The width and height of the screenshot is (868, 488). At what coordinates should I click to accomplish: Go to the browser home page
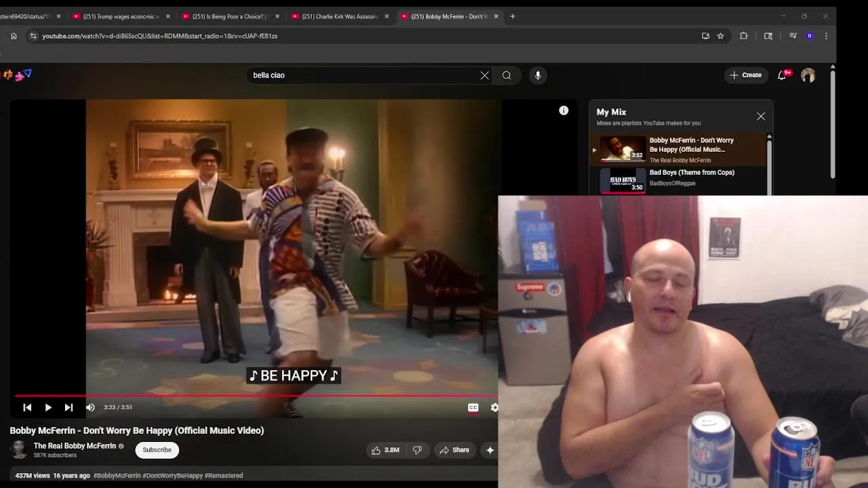14,36
